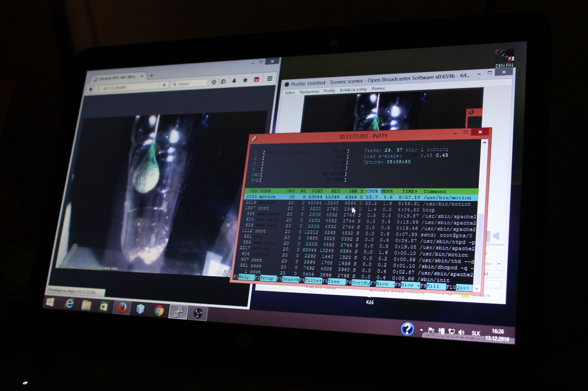Sort by TIME+ column header in htop

pos(410,191)
